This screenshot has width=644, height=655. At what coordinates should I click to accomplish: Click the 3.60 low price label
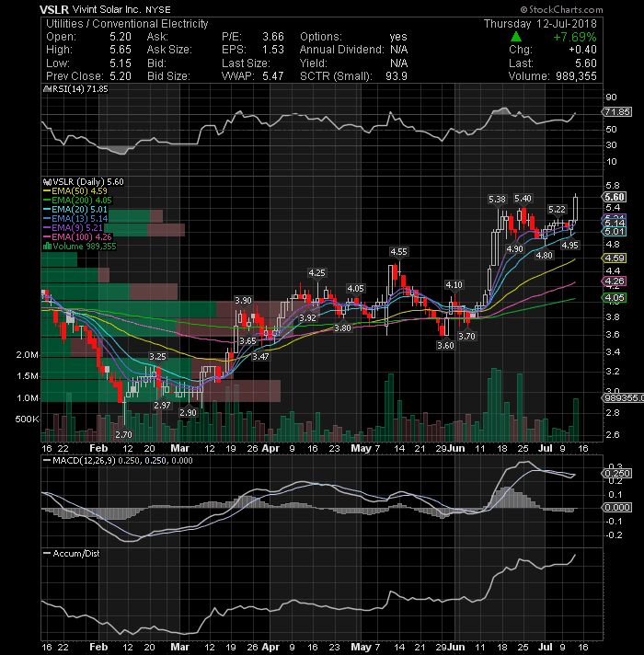445,346
